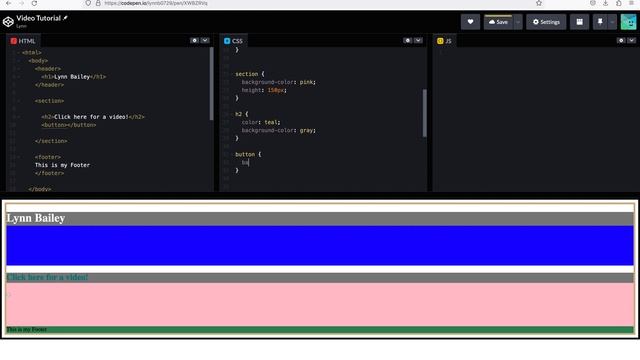640x360 pixels.
Task: Love this pen with heart button
Action: coord(470,22)
